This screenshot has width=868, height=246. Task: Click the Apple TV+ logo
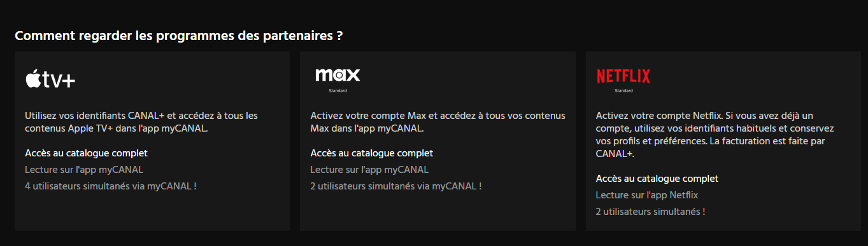click(x=50, y=79)
